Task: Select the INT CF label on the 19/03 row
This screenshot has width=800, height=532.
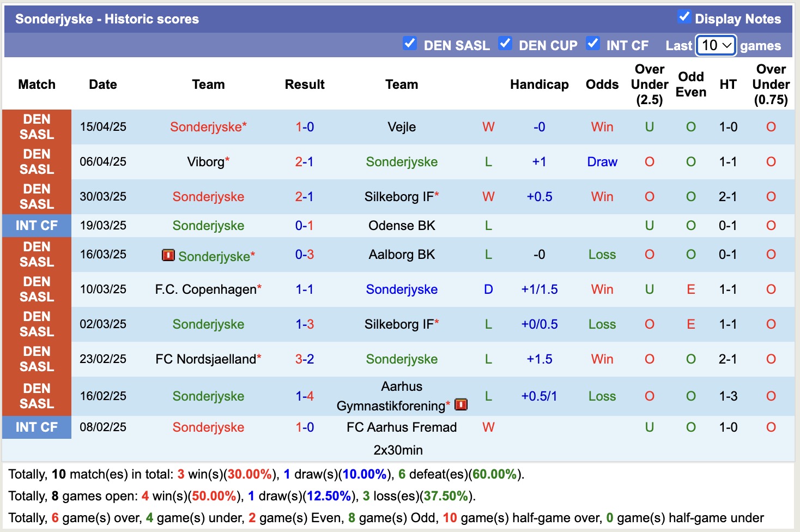Action: tap(37, 225)
